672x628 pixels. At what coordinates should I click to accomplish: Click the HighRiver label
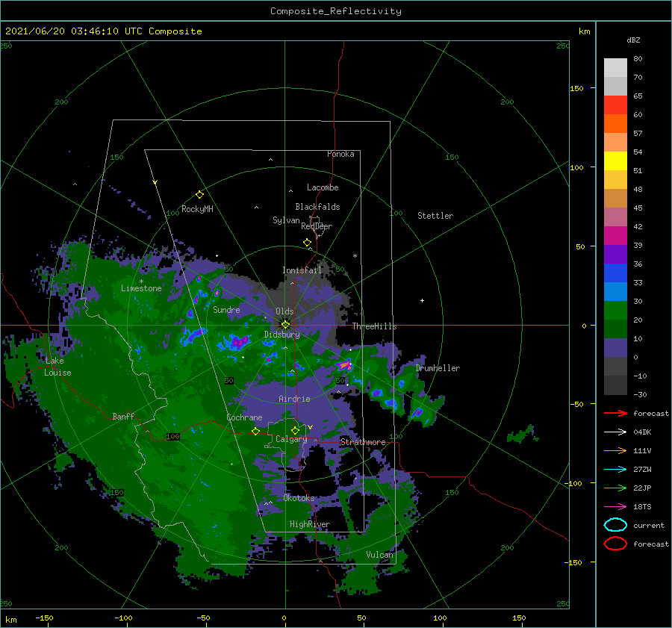310,524
